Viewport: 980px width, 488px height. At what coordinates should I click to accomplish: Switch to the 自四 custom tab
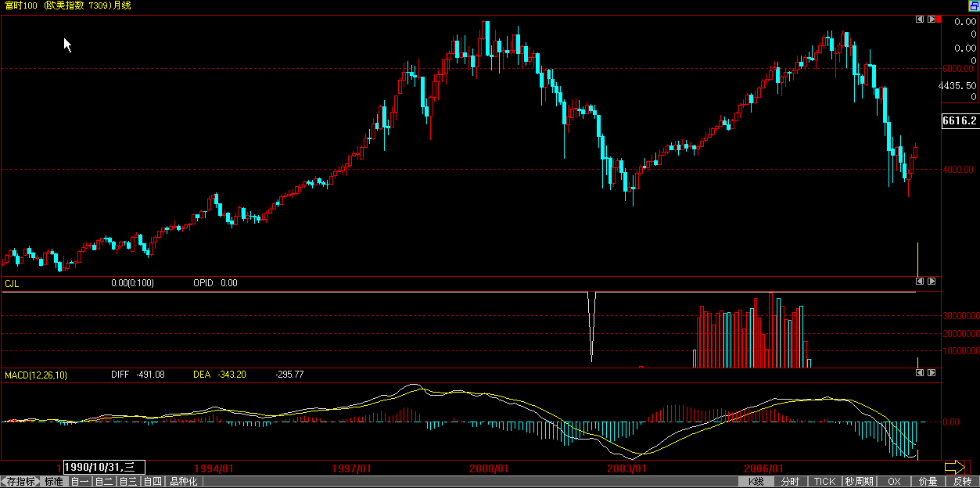pyautogui.click(x=152, y=482)
